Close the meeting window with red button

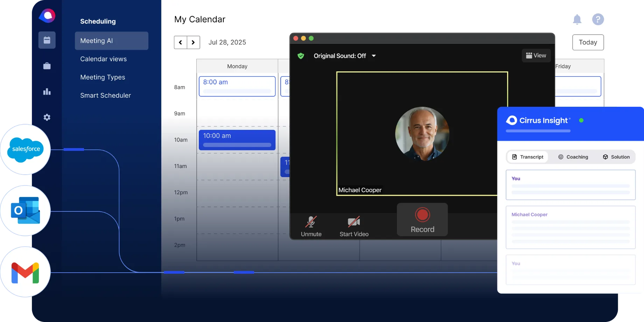[x=296, y=38]
